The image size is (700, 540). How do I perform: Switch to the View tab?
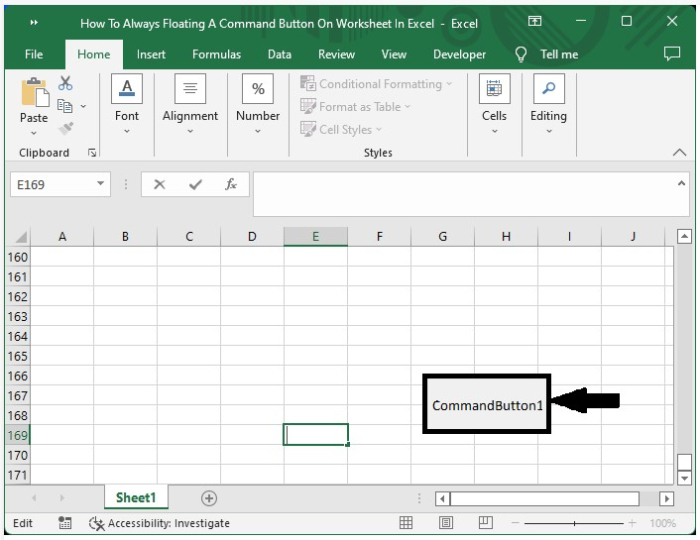pyautogui.click(x=394, y=54)
